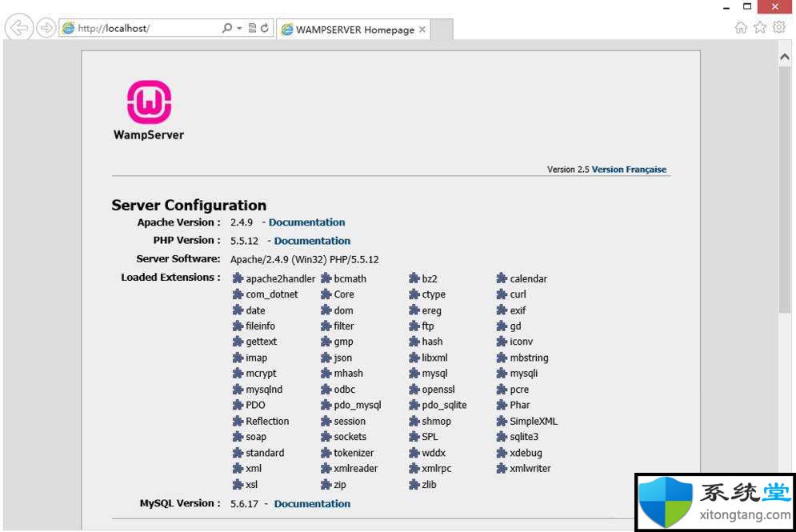Open the browser Tools gear icon
This screenshot has width=796, height=532.
tap(778, 27)
